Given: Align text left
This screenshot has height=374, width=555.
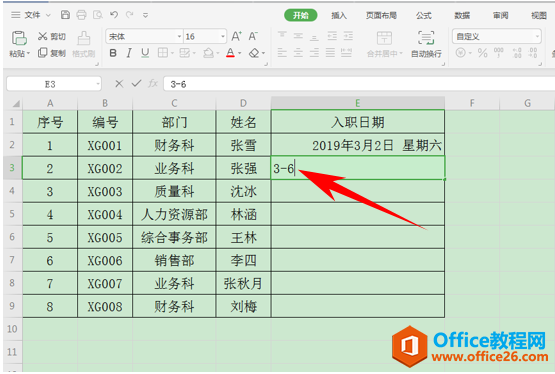Looking at the screenshot, I should point(282,53).
